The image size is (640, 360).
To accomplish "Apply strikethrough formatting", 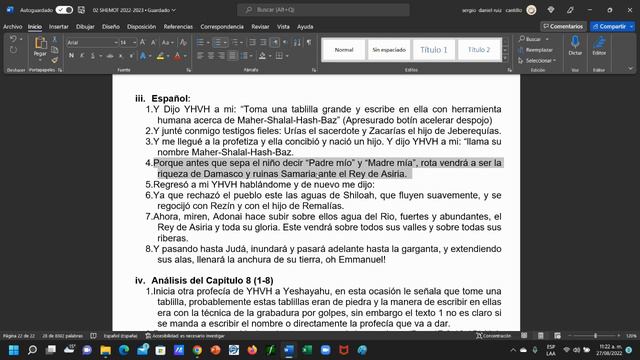I will (x=110, y=56).
